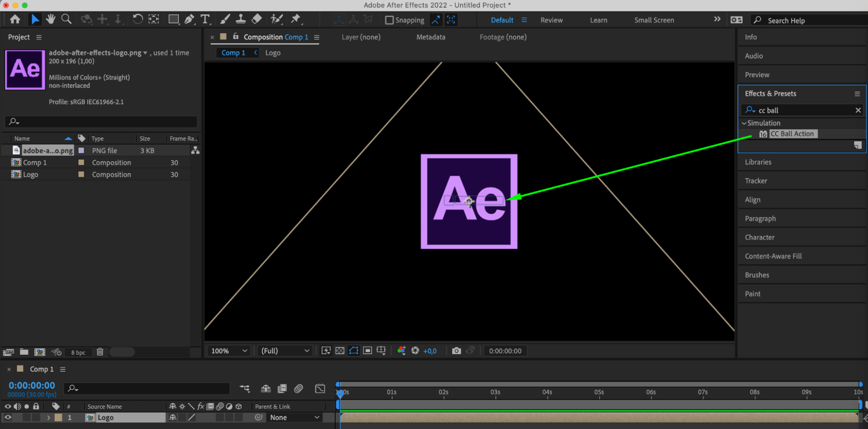Viewport: 868px width, 429px height.
Task: Click the delete trash icon in Project panel
Action: [x=100, y=352]
